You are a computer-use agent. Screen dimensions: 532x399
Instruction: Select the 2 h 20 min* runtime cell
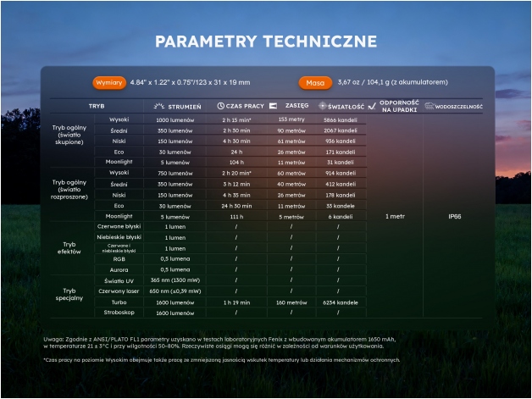[237, 173]
